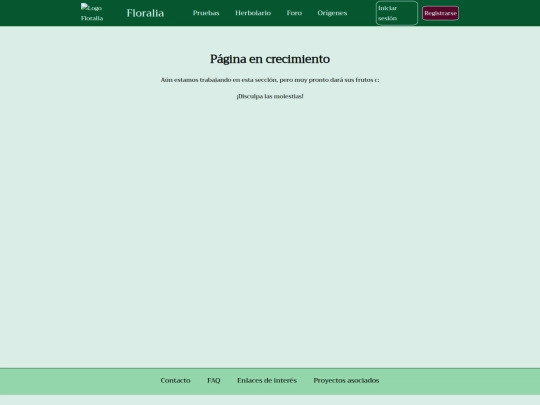Click the Aún estamos trabajando sentence
Screen dimensions: 540x405
pyautogui.click(x=270, y=80)
